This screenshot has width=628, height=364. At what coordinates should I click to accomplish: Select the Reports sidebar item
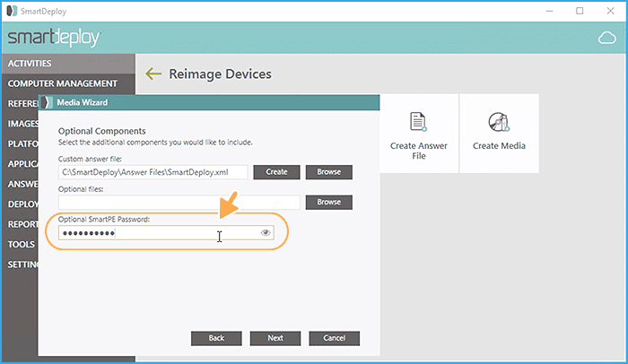(22, 224)
